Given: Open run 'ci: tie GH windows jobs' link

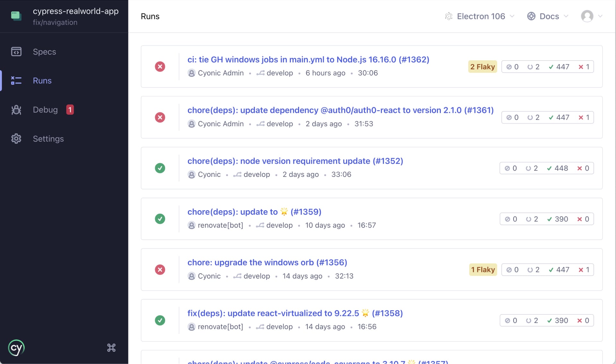Looking at the screenshot, I should 308,60.
